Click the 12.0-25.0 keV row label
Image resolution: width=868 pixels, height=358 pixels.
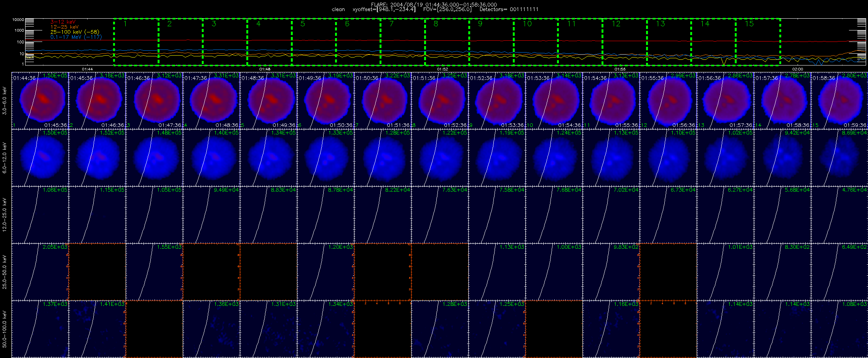pos(5,215)
